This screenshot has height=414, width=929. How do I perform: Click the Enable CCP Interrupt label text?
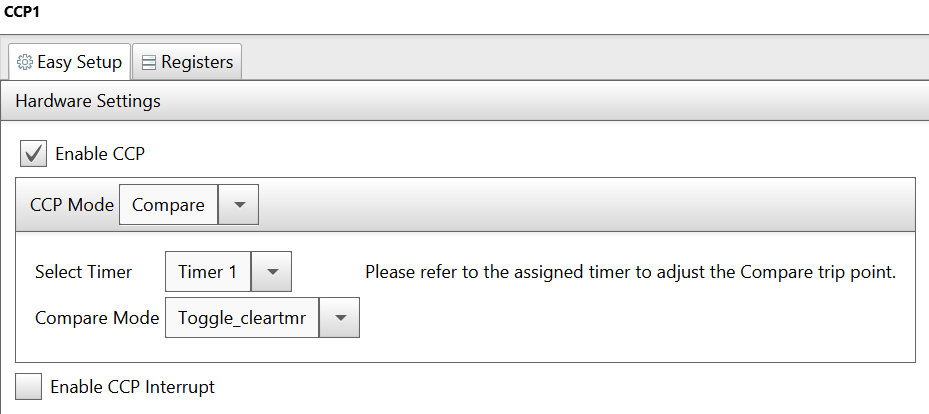tap(133, 387)
